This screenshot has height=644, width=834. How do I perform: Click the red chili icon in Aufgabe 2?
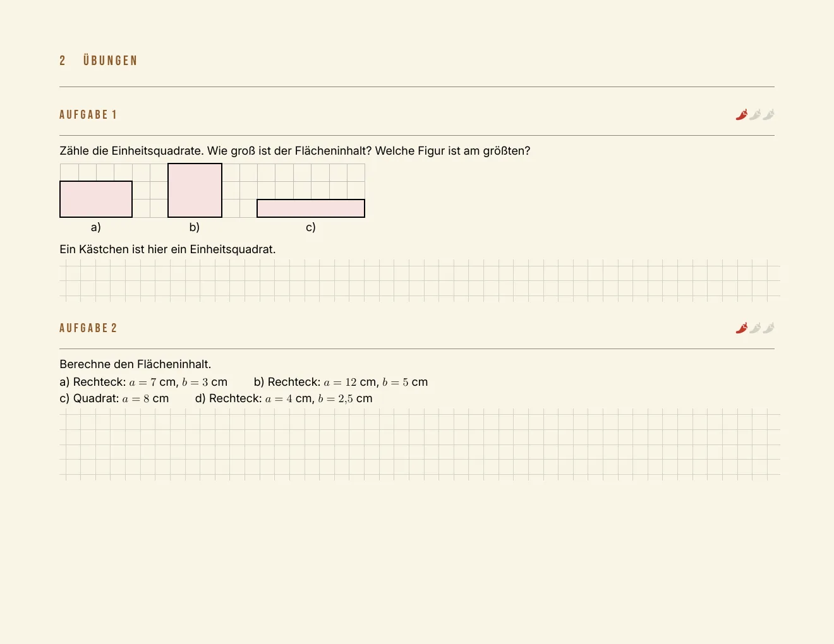coord(742,328)
